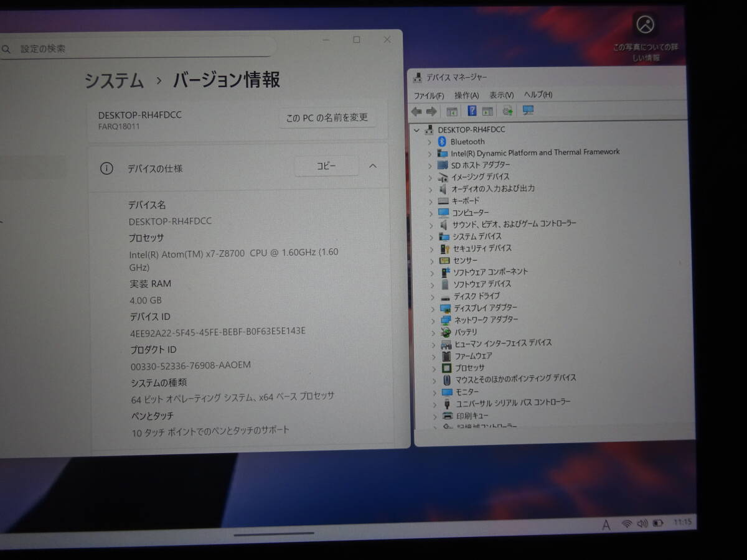Select ユニバーサル シリアル バス コントローラー
This screenshot has height=560, width=747.
(514, 403)
